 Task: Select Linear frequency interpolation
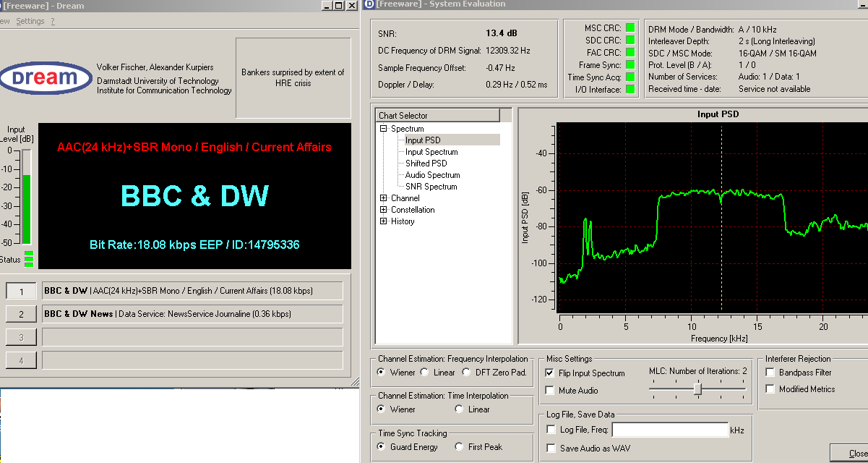(x=425, y=373)
